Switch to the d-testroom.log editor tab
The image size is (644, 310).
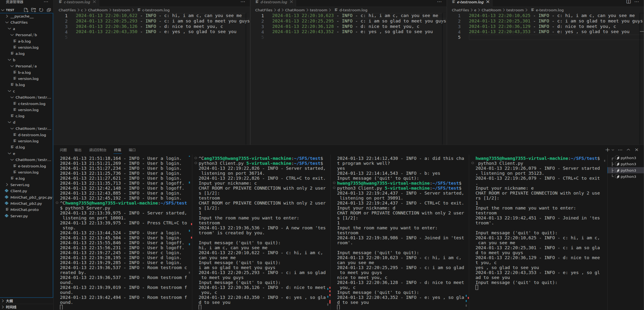coord(273,2)
